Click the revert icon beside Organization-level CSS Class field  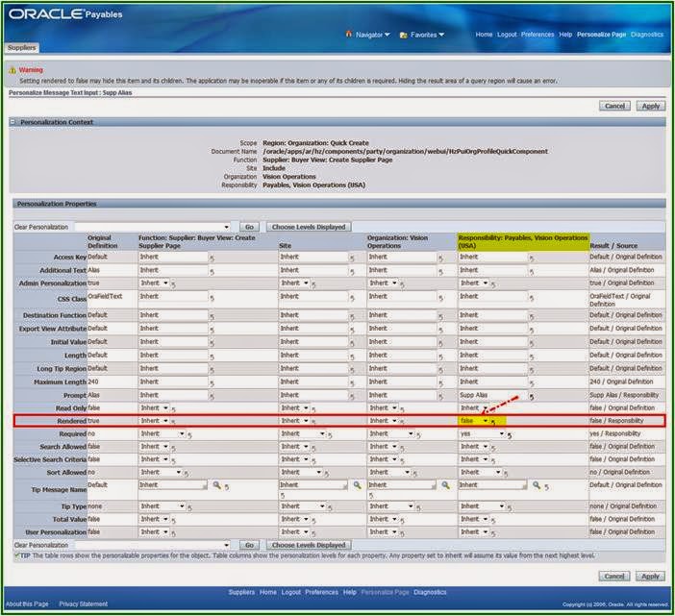[440, 298]
